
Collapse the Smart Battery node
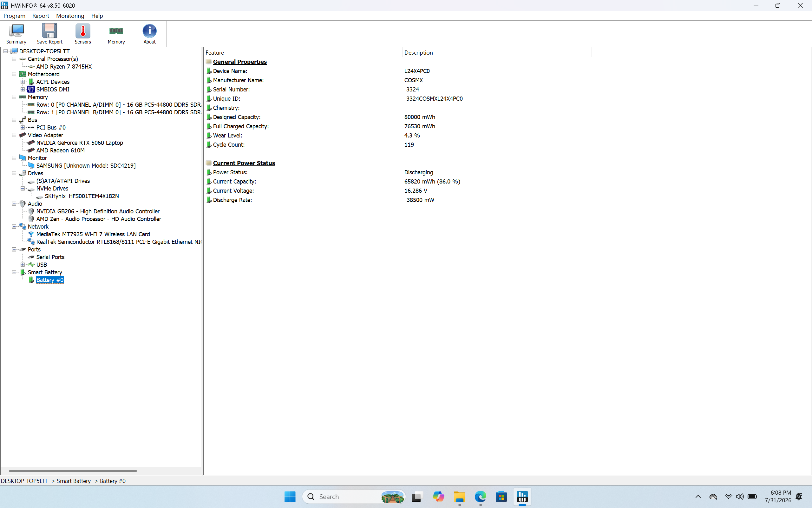(14, 272)
